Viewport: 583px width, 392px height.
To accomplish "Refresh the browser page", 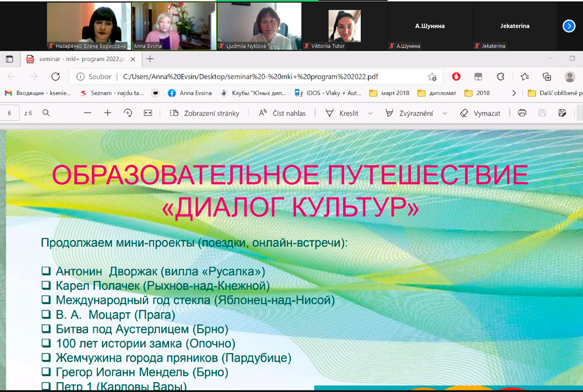I will tap(55, 76).
